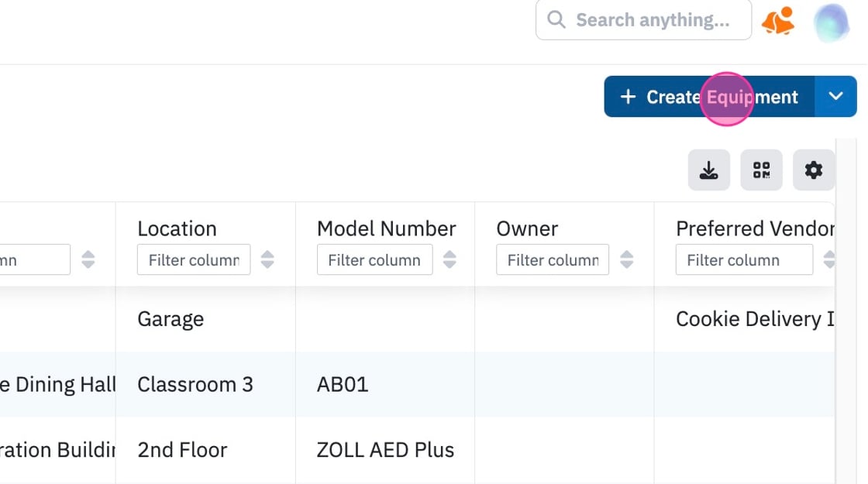Image resolution: width=868 pixels, height=484 pixels.
Task: Click the Preferred Vendor filter field
Action: [x=744, y=259]
